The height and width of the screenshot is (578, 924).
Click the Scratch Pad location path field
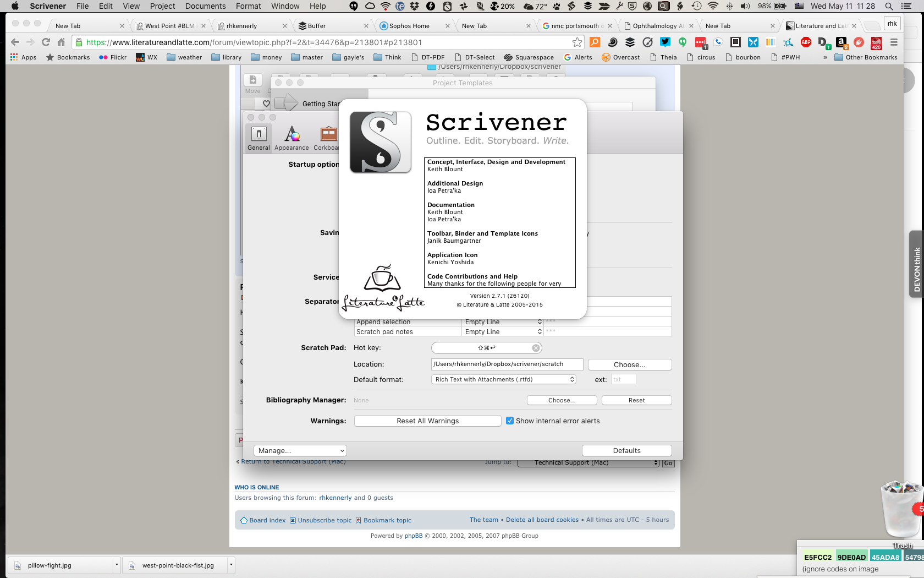pos(507,364)
